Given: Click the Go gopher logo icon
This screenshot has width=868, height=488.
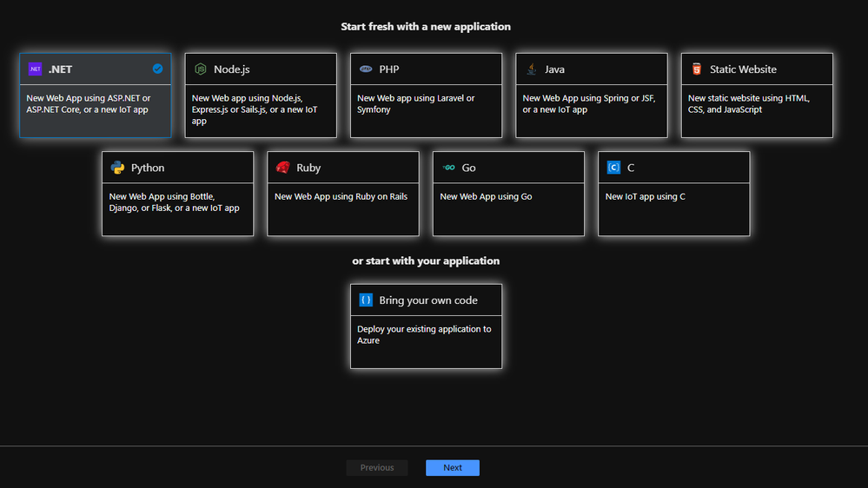Looking at the screenshot, I should (x=448, y=168).
